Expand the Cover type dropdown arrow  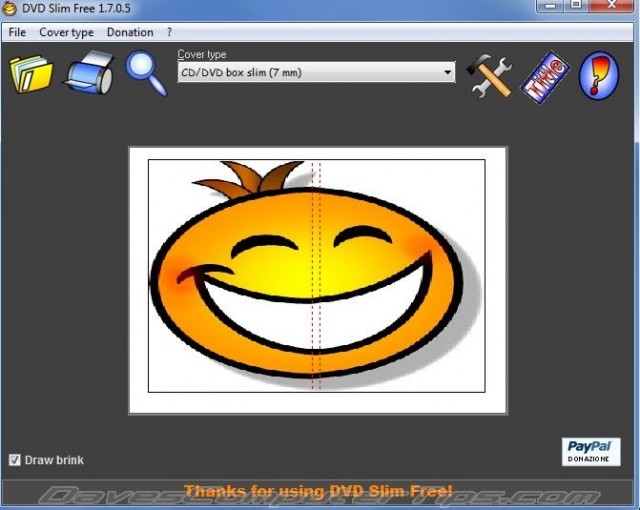coord(448,72)
